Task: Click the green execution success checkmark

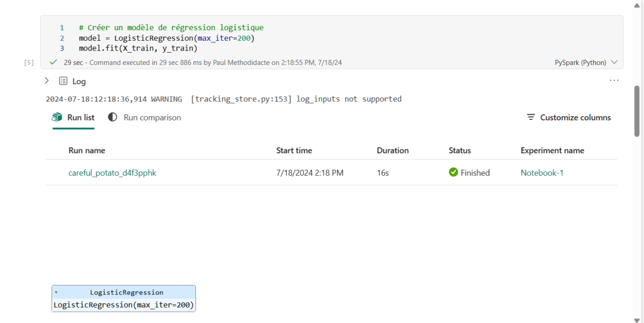Action: pyautogui.click(x=53, y=62)
